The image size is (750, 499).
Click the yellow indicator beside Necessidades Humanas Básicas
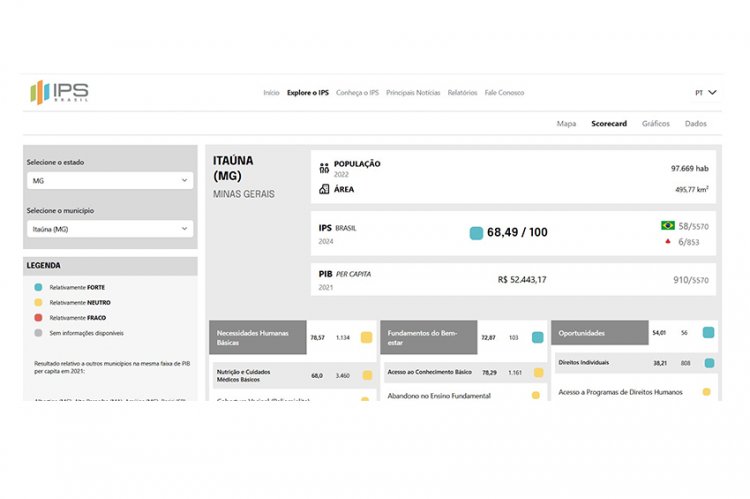[367, 338]
